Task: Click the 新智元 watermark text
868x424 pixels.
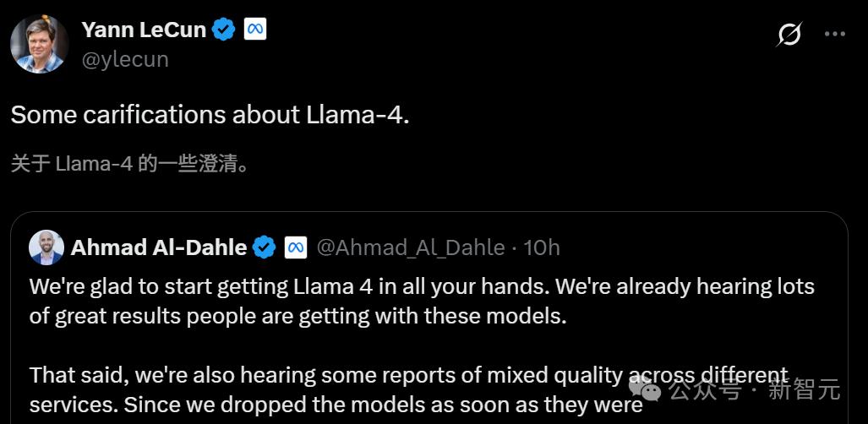Action: click(x=804, y=390)
